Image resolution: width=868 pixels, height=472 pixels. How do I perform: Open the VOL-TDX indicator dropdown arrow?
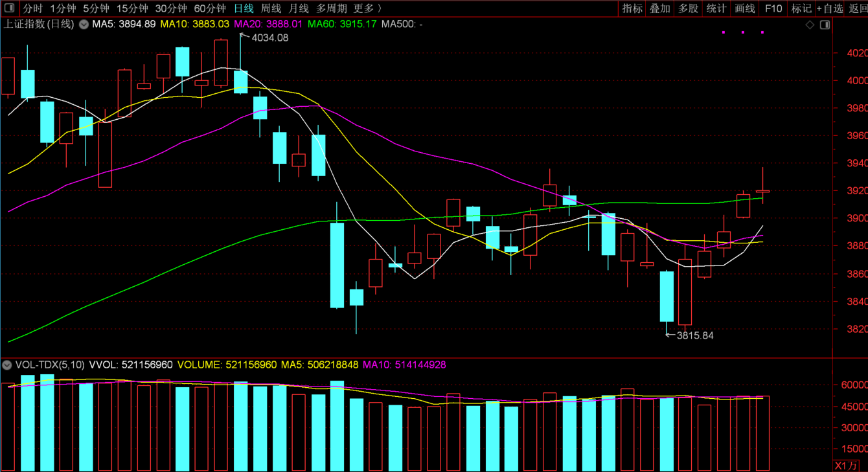click(x=7, y=365)
